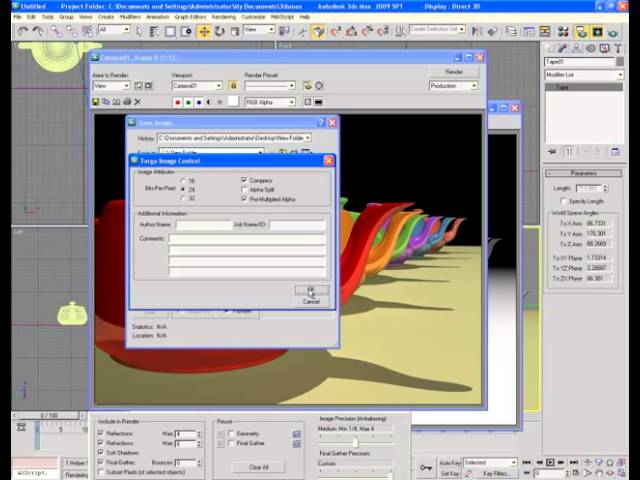This screenshot has height=480, width=640.
Task: Open the File menu
Action: tap(18, 17)
